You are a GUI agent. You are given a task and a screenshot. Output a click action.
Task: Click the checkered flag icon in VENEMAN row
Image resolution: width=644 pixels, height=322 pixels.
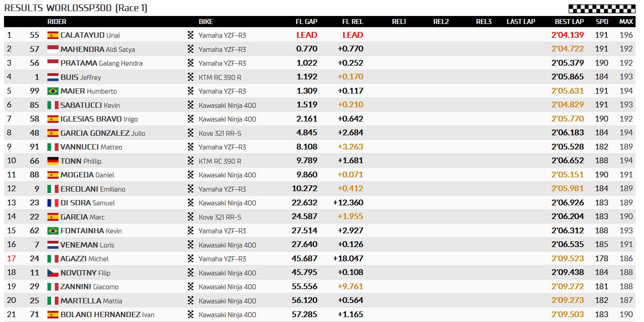191,245
